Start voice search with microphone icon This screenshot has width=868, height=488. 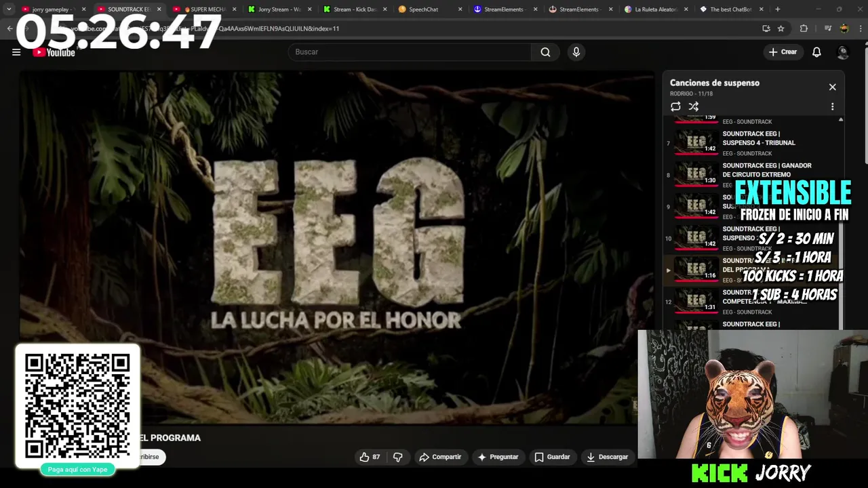pos(576,52)
